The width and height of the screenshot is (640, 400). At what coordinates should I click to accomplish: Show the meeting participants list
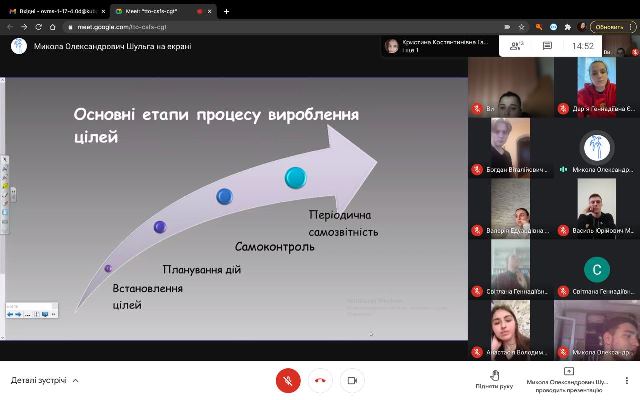pos(516,46)
